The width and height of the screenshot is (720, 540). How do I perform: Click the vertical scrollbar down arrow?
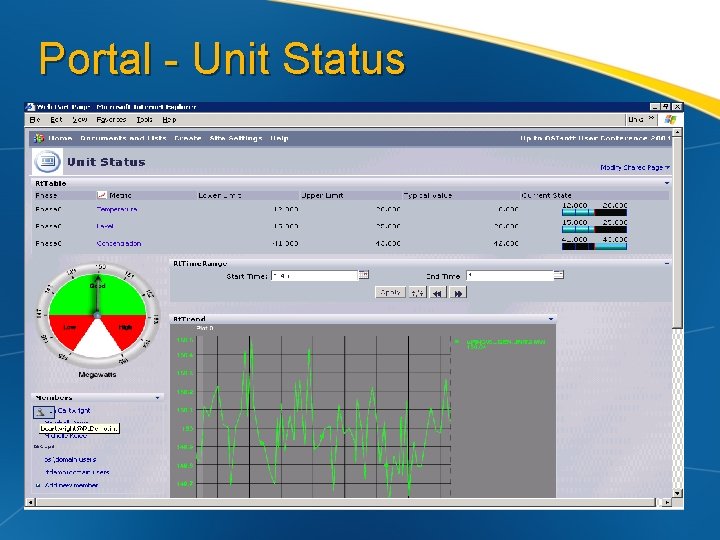coord(678,493)
